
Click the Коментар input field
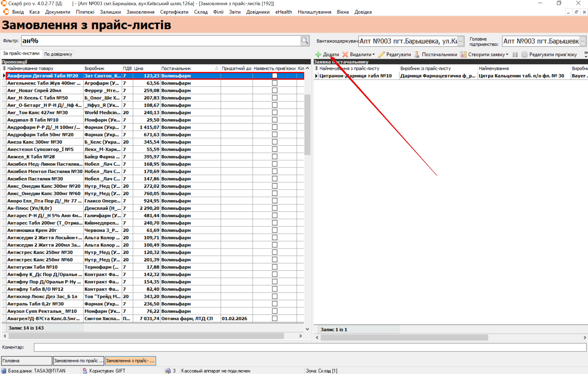310,347
